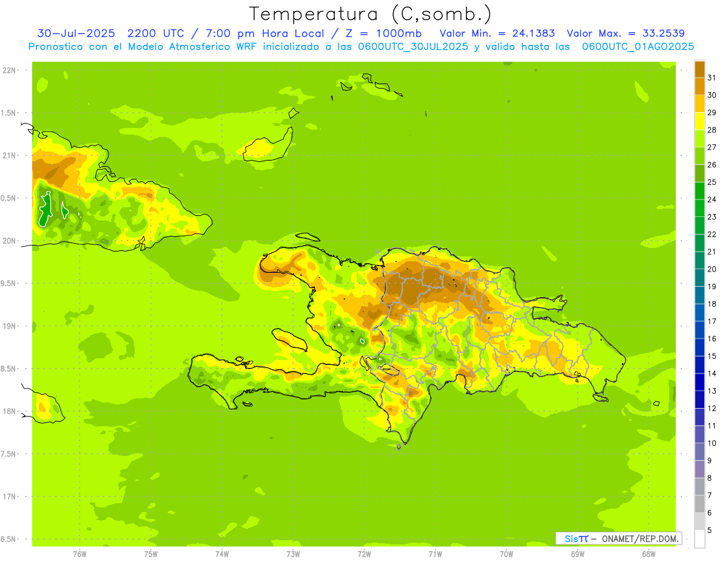Click the legend value label '12'
Image resolution: width=728 pixels, height=562 pixels.
(712, 409)
